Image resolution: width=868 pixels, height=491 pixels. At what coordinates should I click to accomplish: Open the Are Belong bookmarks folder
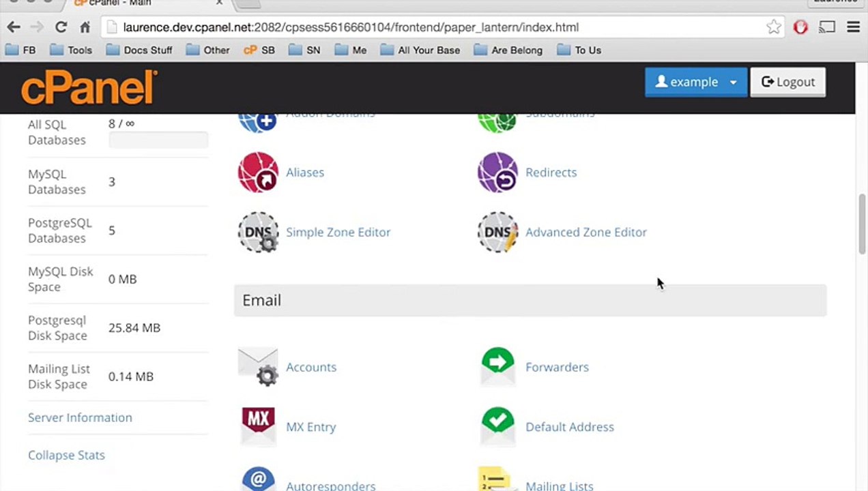click(508, 50)
